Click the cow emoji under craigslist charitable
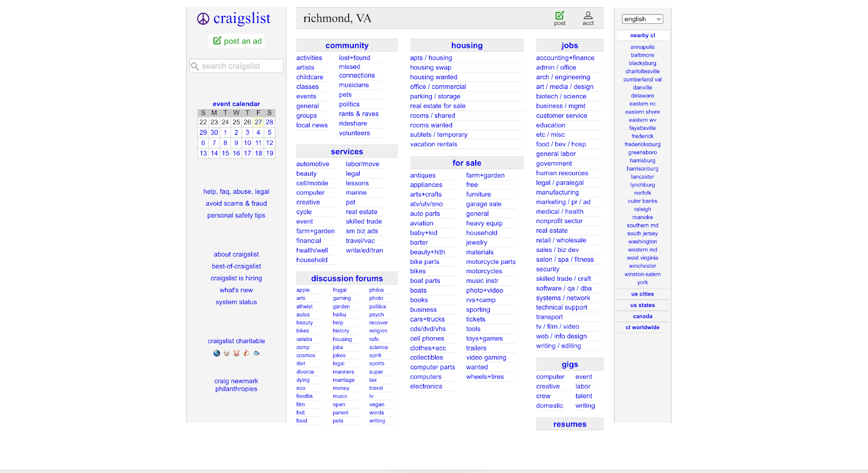The height and width of the screenshot is (473, 868). point(227,353)
